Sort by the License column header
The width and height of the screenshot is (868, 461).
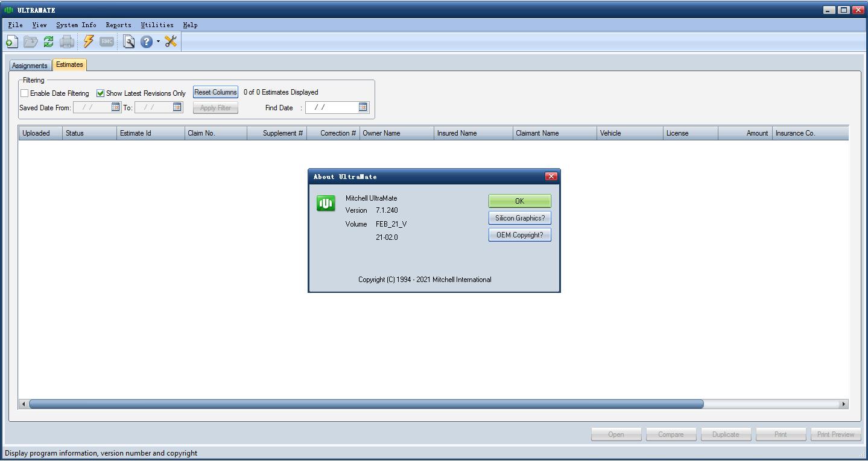(x=691, y=133)
